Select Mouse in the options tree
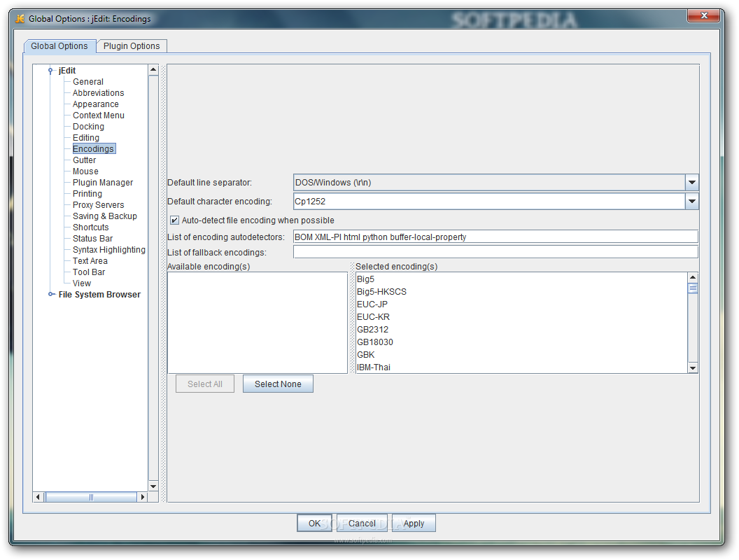739x560 pixels. click(x=85, y=171)
